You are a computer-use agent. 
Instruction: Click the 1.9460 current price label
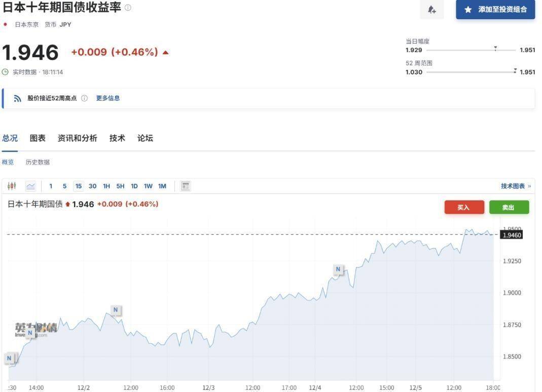coord(512,235)
